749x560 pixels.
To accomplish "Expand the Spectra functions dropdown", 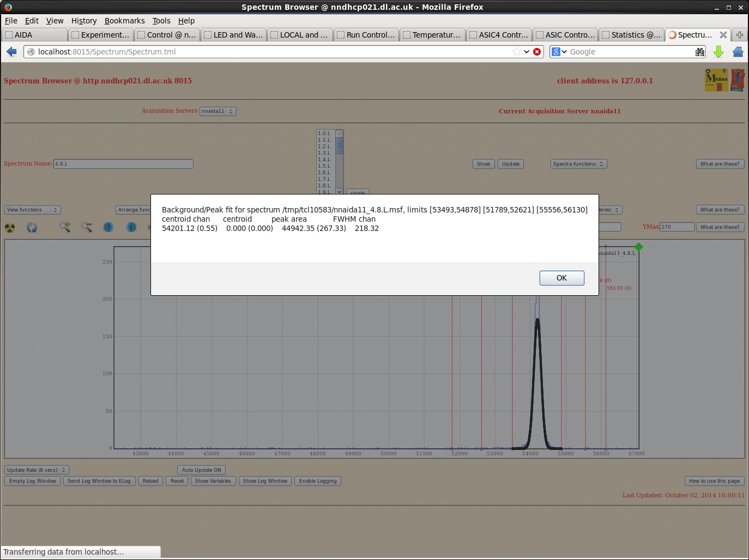I will click(578, 164).
